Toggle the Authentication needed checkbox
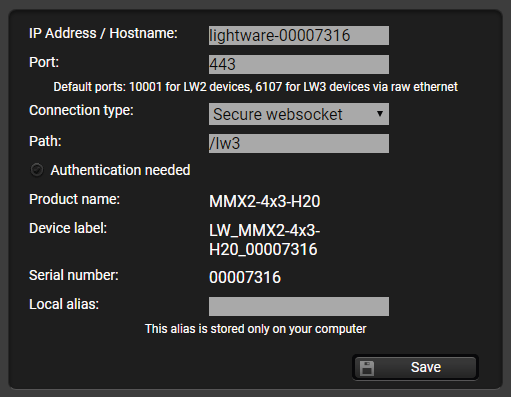Image resolution: width=511 pixels, height=397 pixels. 37,170
